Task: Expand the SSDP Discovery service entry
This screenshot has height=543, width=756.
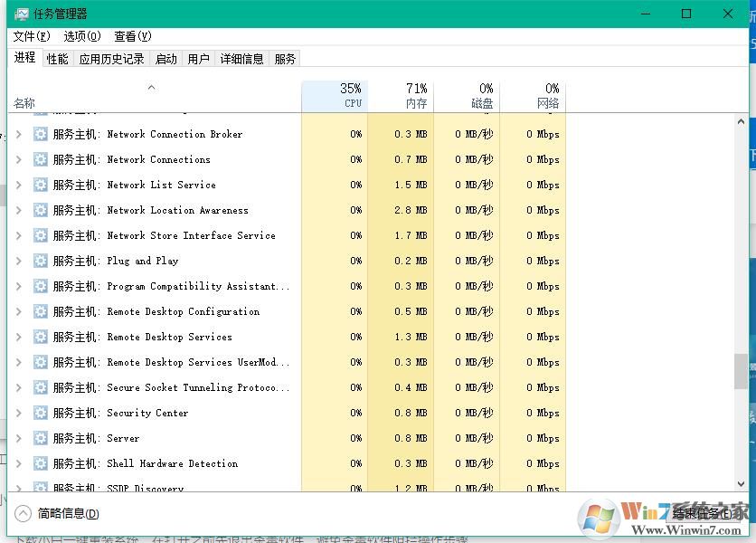Action: tap(18, 487)
